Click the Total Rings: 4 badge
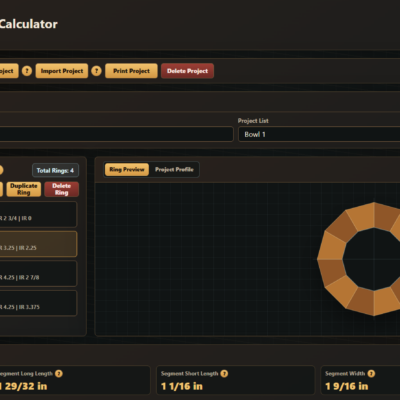 55,170
